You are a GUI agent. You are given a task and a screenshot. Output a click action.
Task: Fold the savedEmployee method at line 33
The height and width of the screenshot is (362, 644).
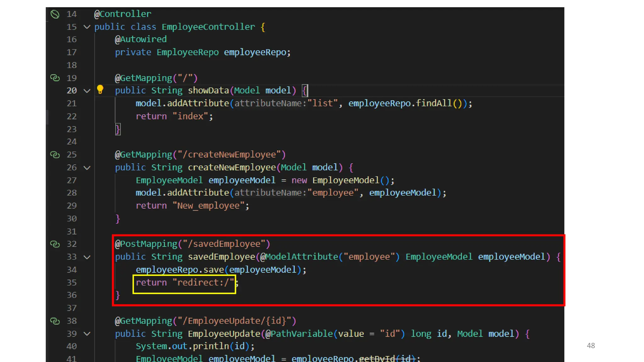point(87,257)
